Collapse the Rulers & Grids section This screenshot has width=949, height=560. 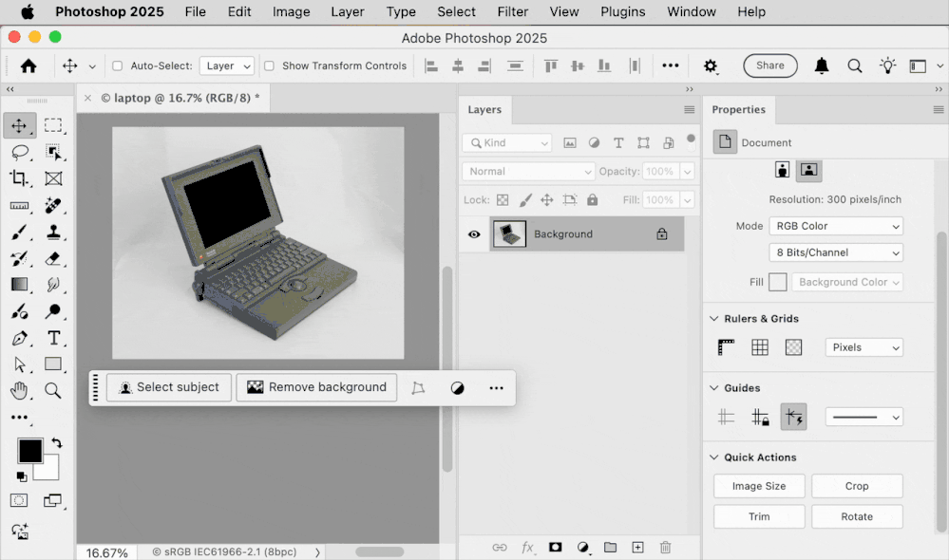tap(714, 319)
